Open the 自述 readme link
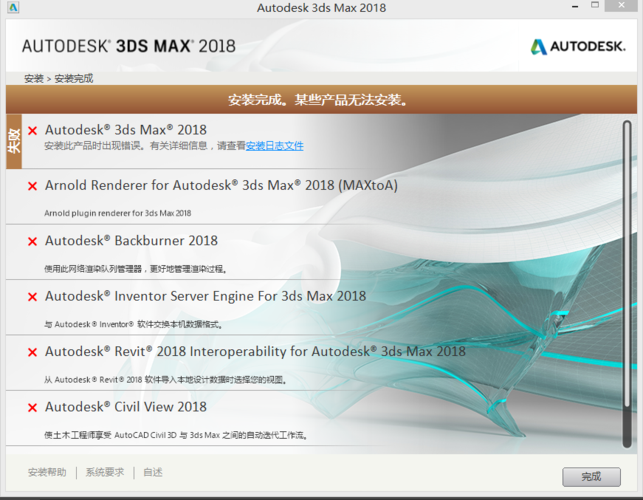Image resolution: width=643 pixels, height=500 pixels. pos(153,472)
